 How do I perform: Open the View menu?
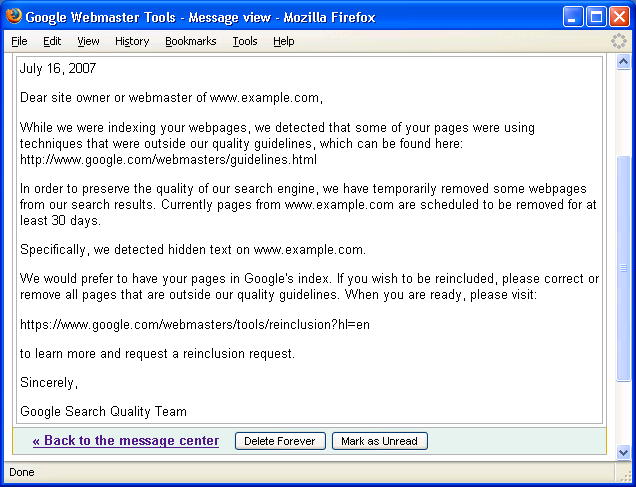click(88, 41)
